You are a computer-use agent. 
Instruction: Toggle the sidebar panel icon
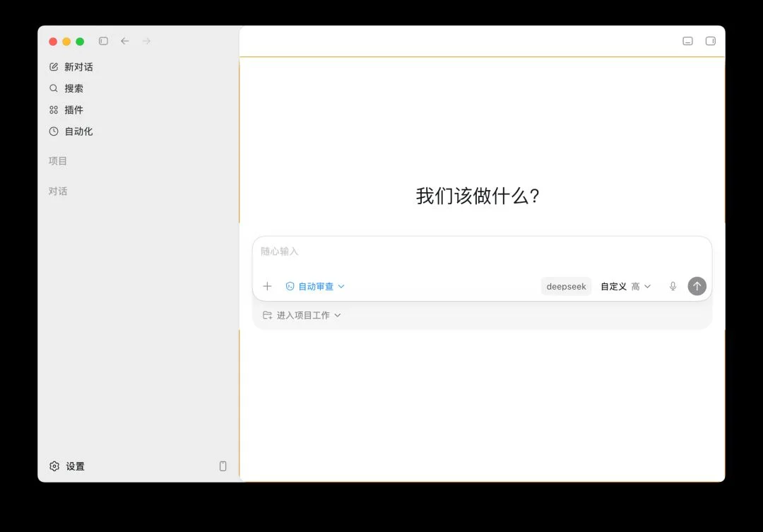[103, 41]
